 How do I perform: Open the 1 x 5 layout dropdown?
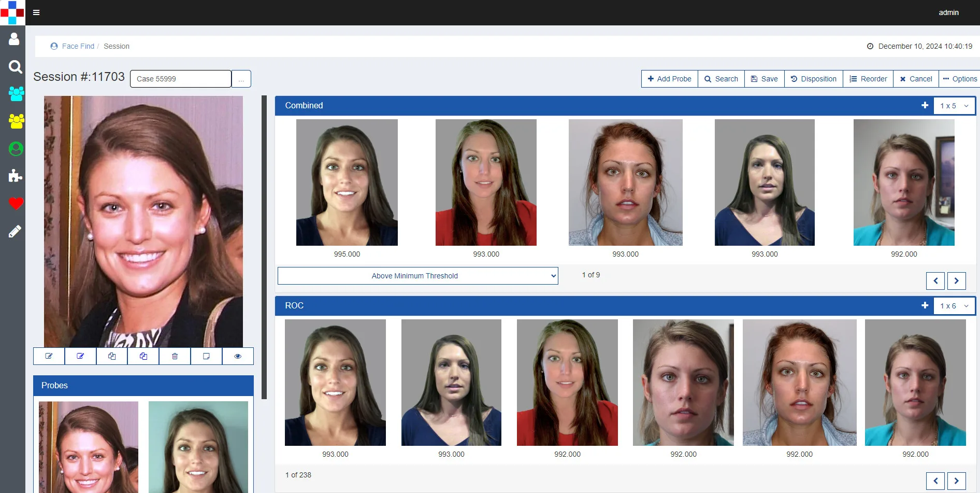coord(954,106)
